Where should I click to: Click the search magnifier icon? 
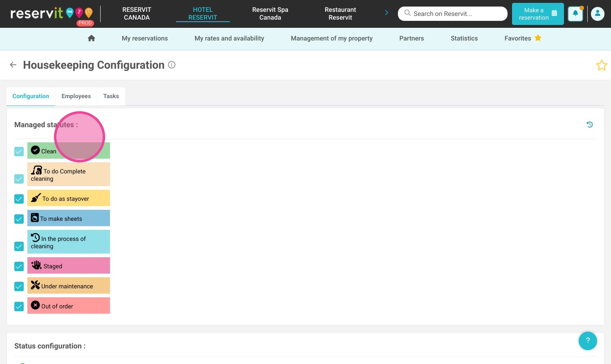point(407,13)
